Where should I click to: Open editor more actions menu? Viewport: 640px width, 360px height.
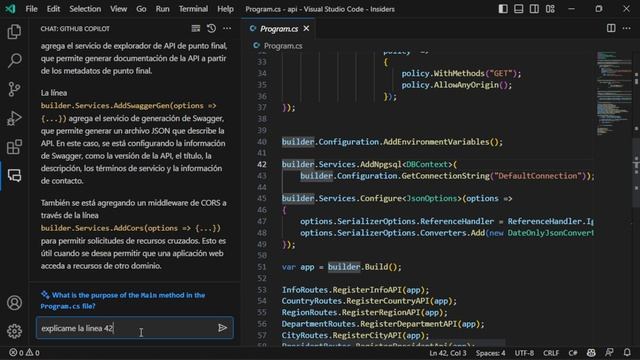tap(627, 28)
